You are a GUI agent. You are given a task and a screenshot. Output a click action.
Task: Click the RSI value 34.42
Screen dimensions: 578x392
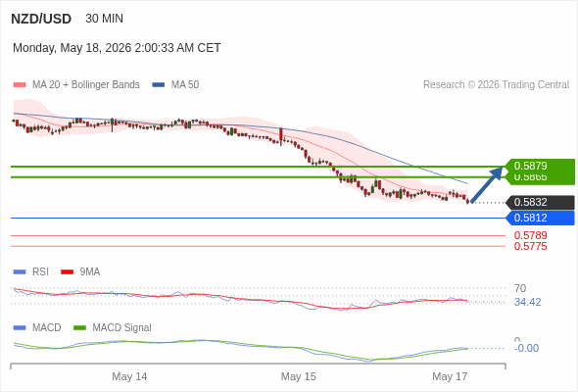click(527, 303)
